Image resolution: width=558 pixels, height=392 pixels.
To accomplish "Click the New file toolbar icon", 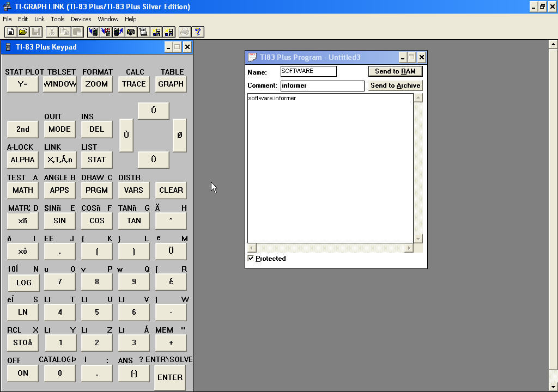I will pyautogui.click(x=11, y=32).
